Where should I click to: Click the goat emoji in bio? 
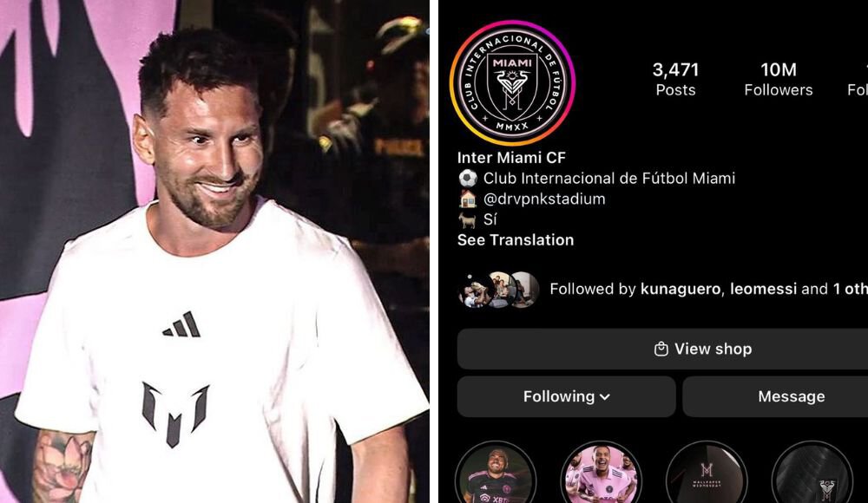[x=468, y=219]
